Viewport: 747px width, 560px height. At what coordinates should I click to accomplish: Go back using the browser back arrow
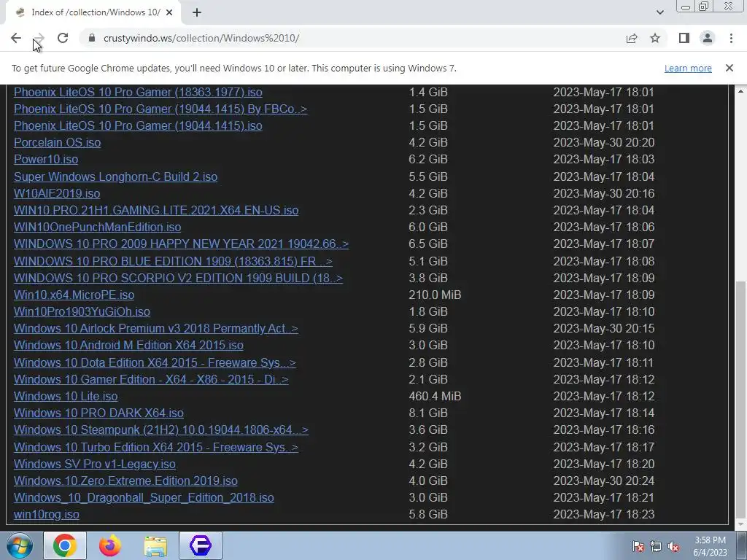tap(16, 38)
